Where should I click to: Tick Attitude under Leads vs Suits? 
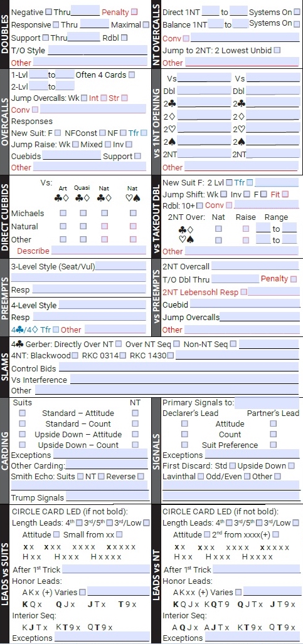56,534
